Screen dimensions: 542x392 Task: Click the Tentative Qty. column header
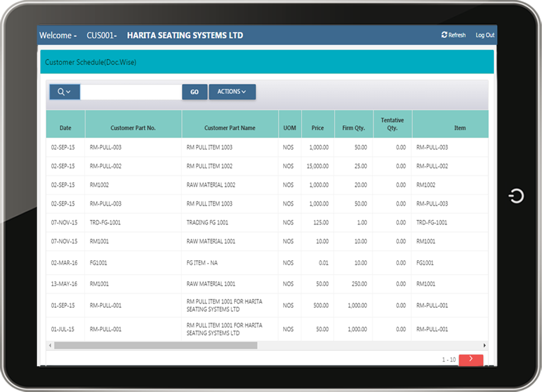393,124
